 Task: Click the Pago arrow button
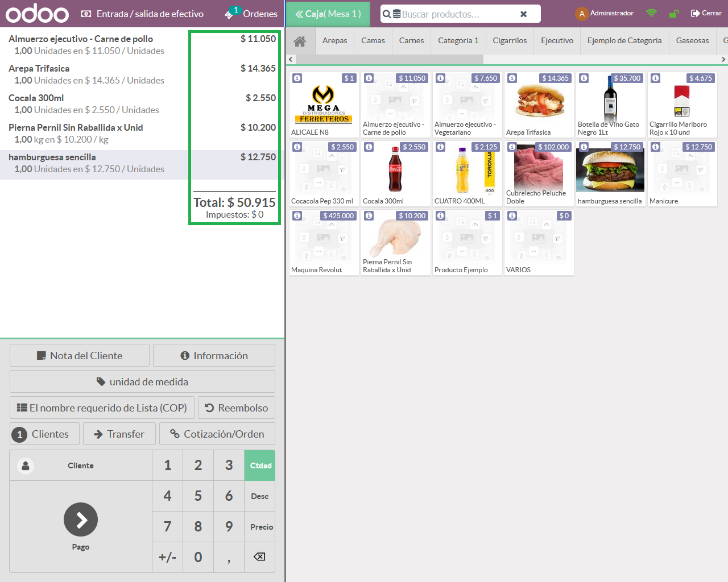81,519
